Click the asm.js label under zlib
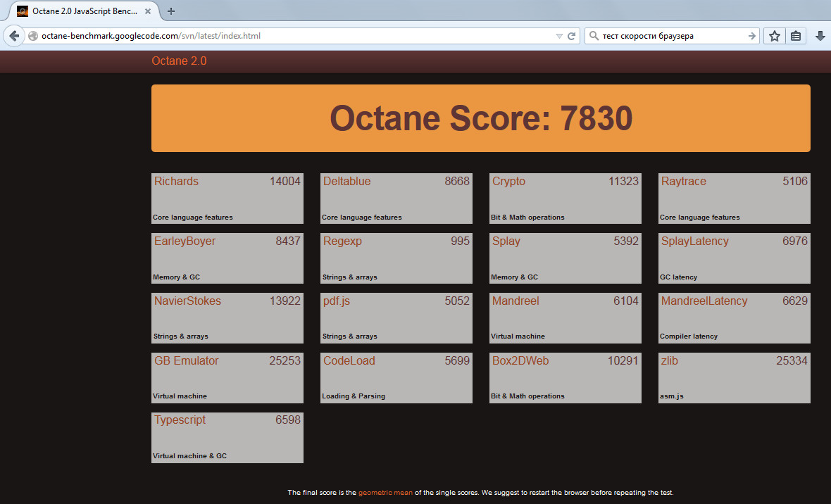831x504 pixels. 671,396
